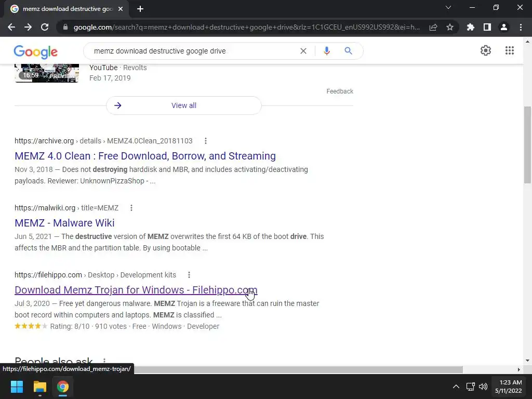
Task: Go back using the browser back arrow
Action: tap(11, 27)
